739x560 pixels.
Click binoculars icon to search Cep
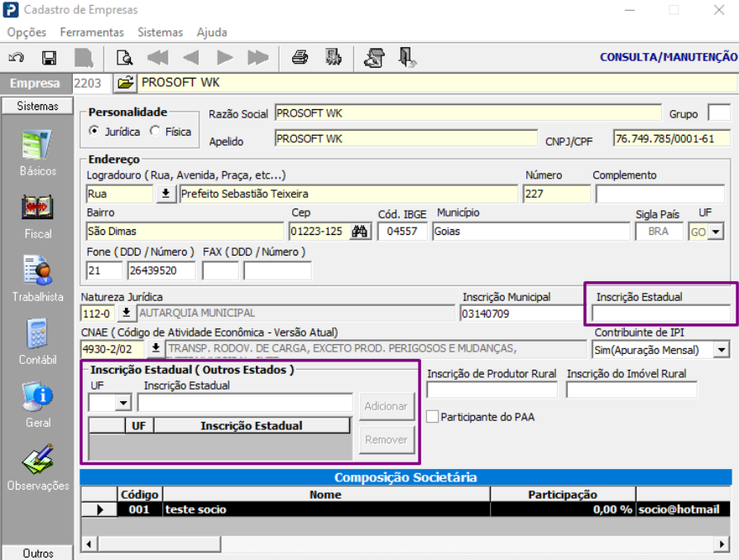point(360,232)
